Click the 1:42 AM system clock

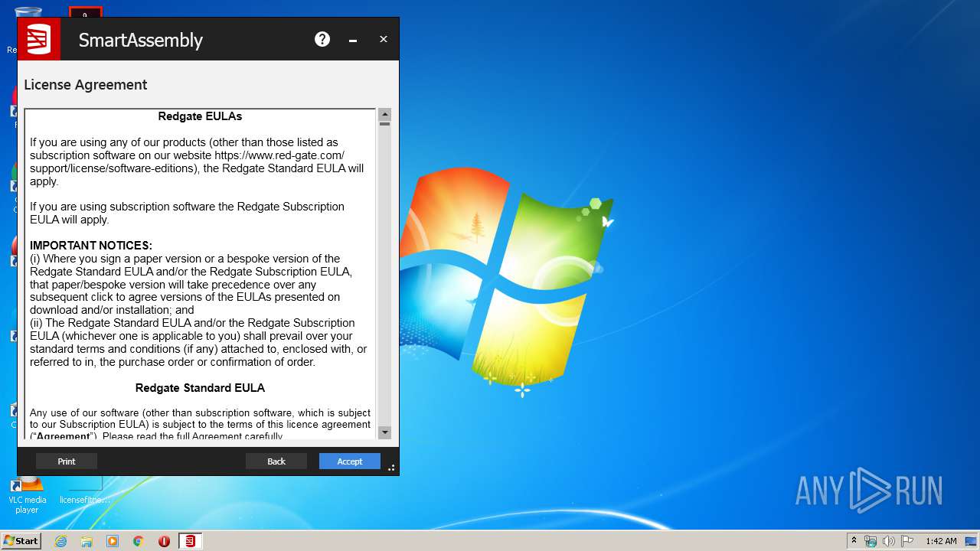click(941, 541)
